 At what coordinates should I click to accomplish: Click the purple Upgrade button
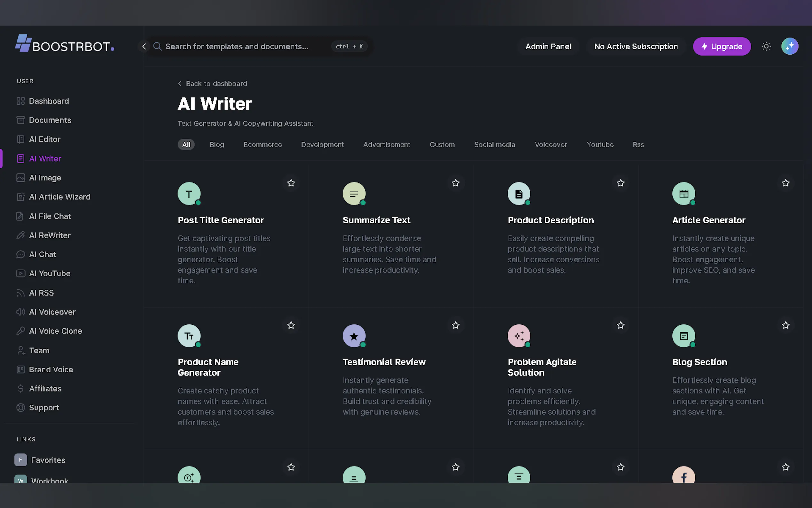(x=721, y=46)
